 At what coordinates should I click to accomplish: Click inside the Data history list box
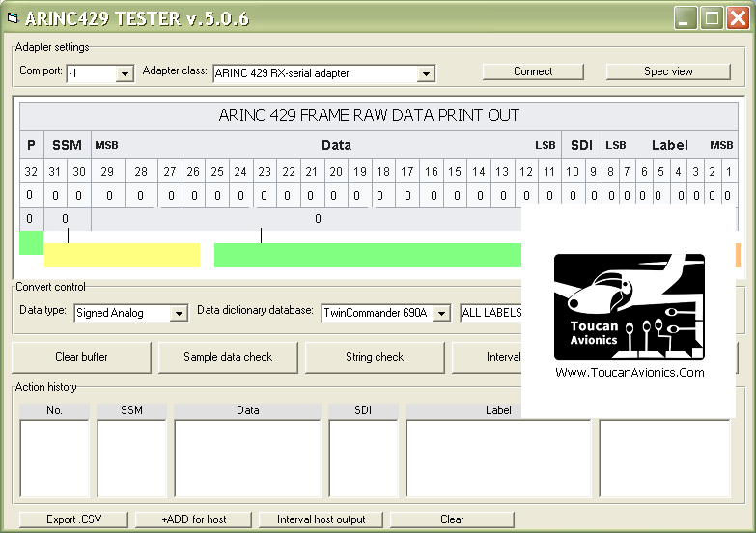(x=247, y=459)
